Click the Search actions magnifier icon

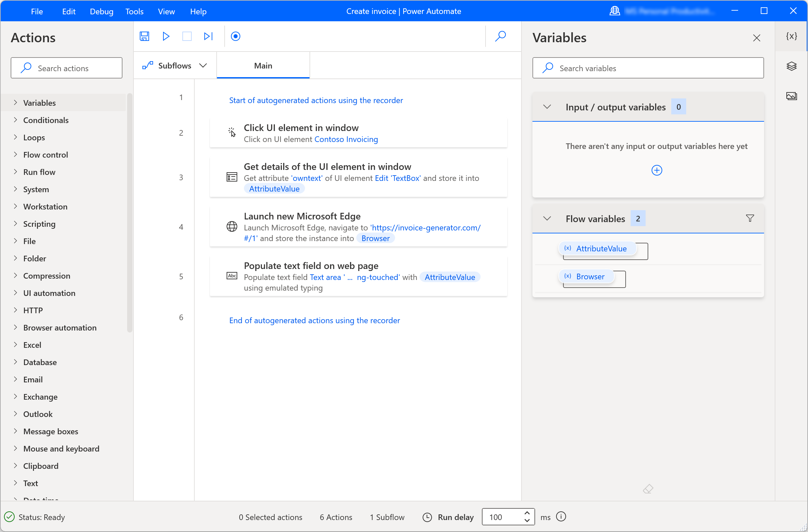click(x=26, y=68)
